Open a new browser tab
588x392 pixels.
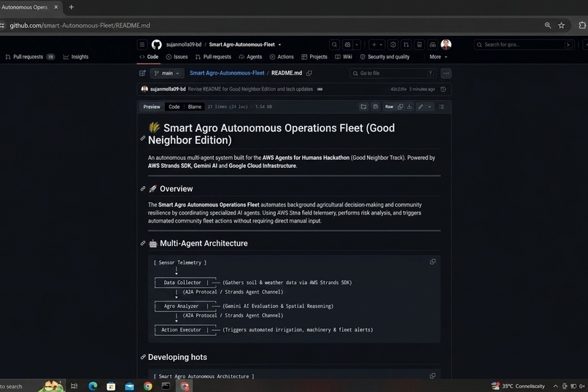pyautogui.click(x=71, y=7)
